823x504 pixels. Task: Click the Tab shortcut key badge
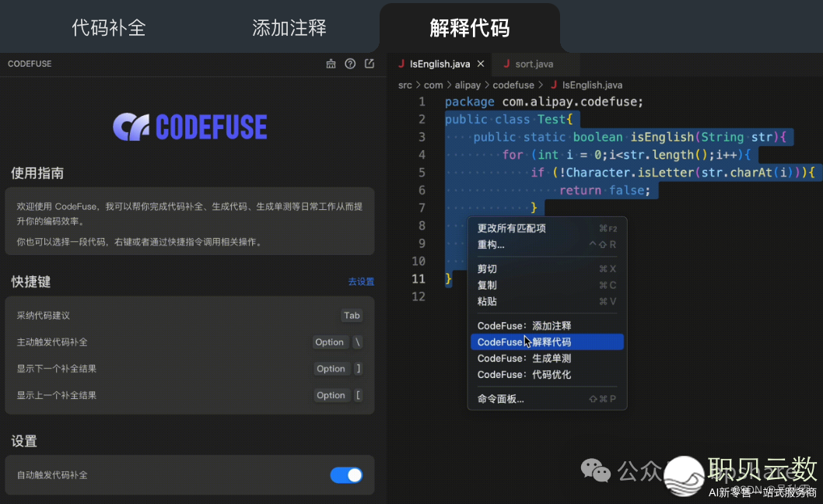[352, 316]
